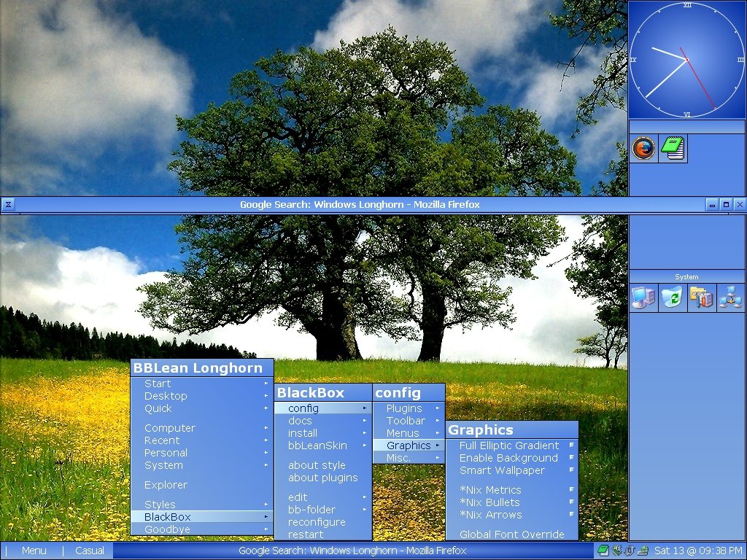The width and height of the screenshot is (747, 560).
Task: Open the green notepad sidebar icon
Action: 673,148
